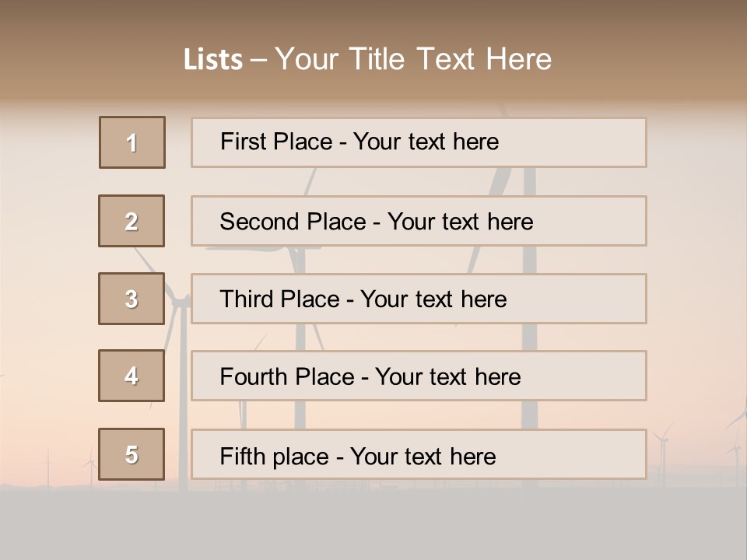747x560 pixels.
Task: Click the number 5 box
Action: click(132, 454)
